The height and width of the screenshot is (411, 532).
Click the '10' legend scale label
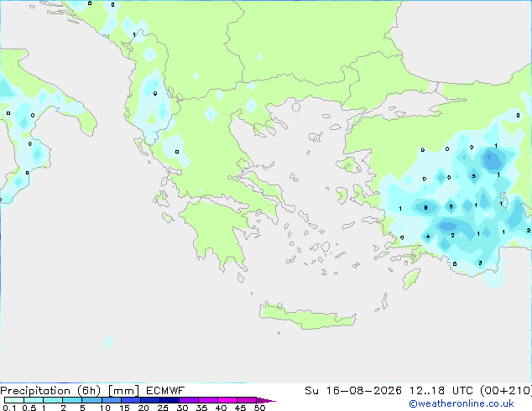tap(105, 408)
